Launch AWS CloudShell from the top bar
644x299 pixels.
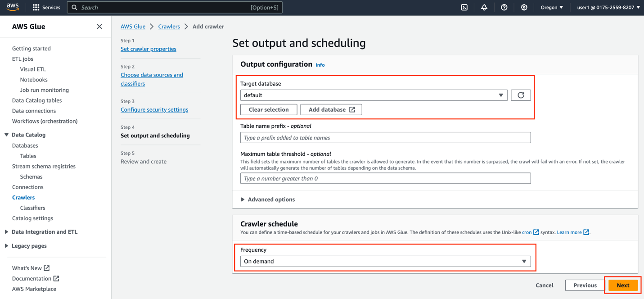(464, 7)
